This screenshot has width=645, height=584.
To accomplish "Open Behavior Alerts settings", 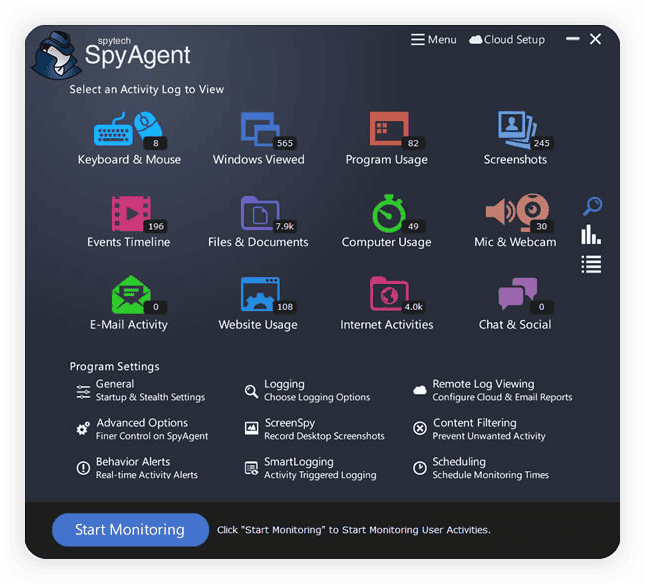I will click(x=137, y=468).
